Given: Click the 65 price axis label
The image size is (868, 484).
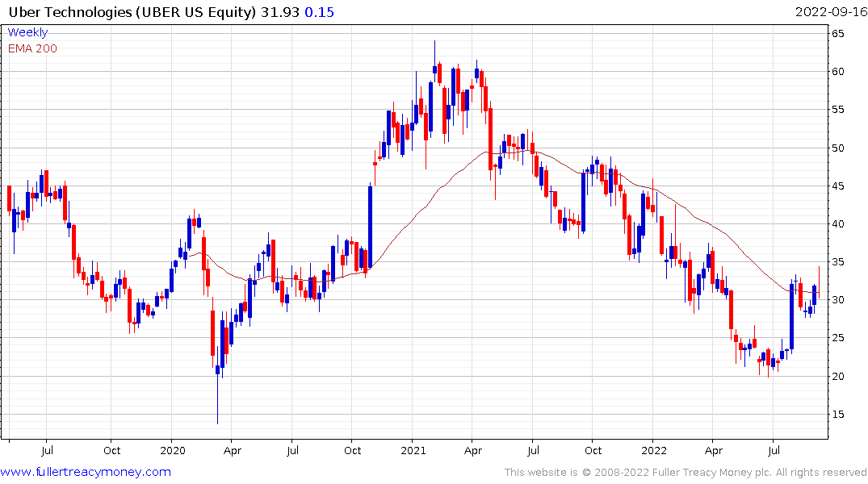Looking at the screenshot, I should tap(837, 33).
